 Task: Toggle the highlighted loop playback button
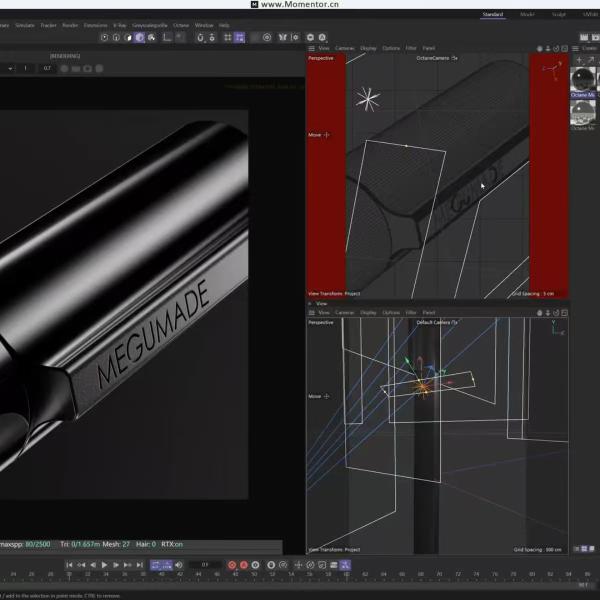pos(156,565)
